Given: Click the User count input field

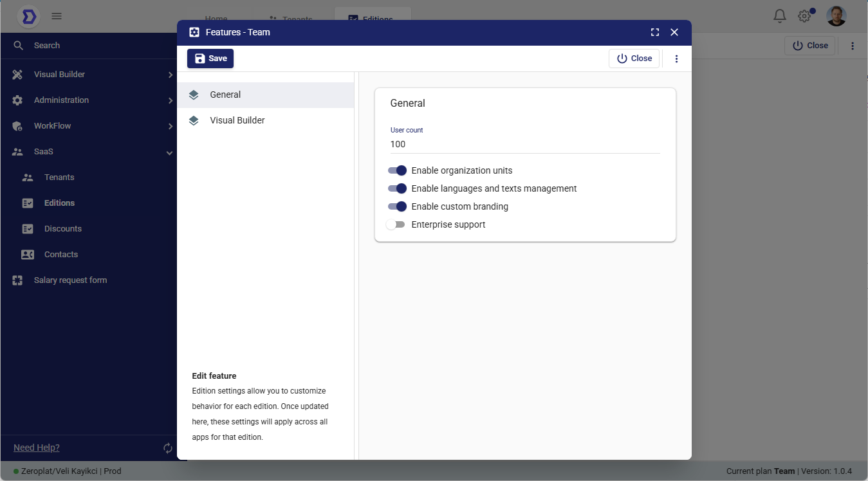Looking at the screenshot, I should [x=524, y=144].
